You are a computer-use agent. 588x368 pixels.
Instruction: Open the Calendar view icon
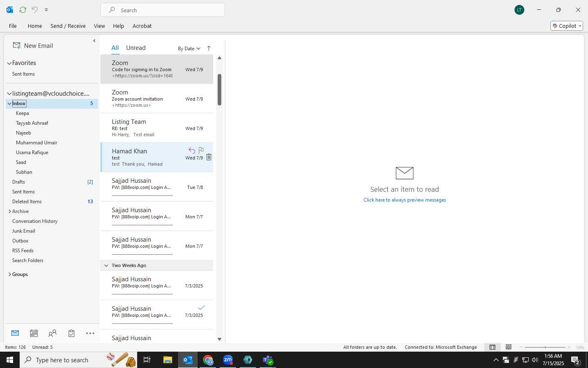pos(34,333)
